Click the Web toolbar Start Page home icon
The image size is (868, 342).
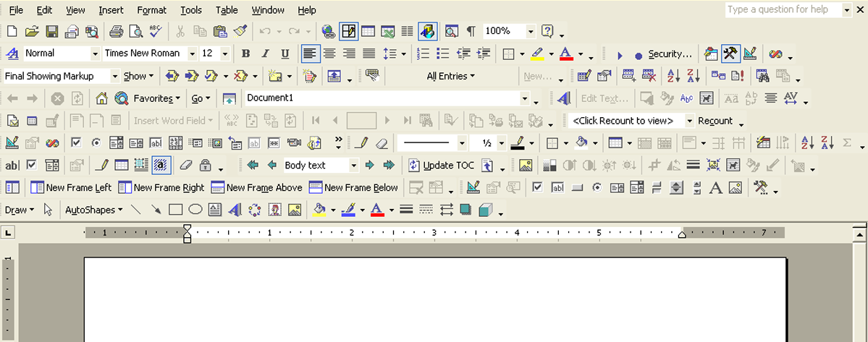(x=101, y=98)
